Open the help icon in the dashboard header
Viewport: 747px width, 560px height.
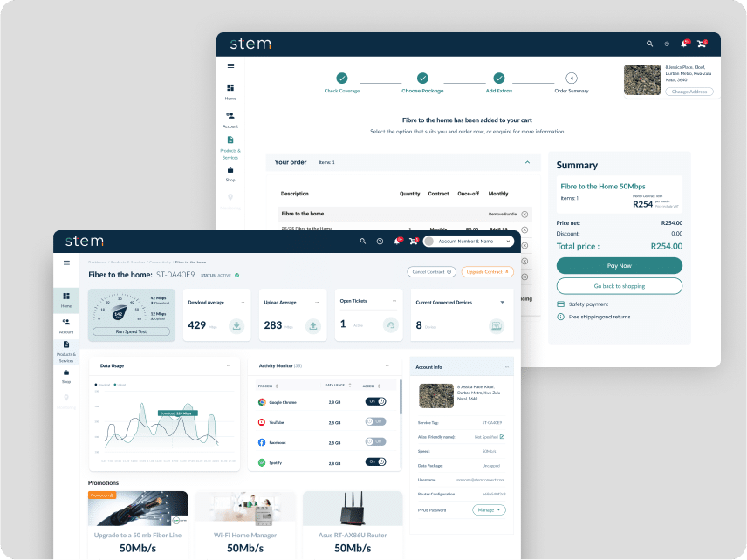click(x=380, y=242)
